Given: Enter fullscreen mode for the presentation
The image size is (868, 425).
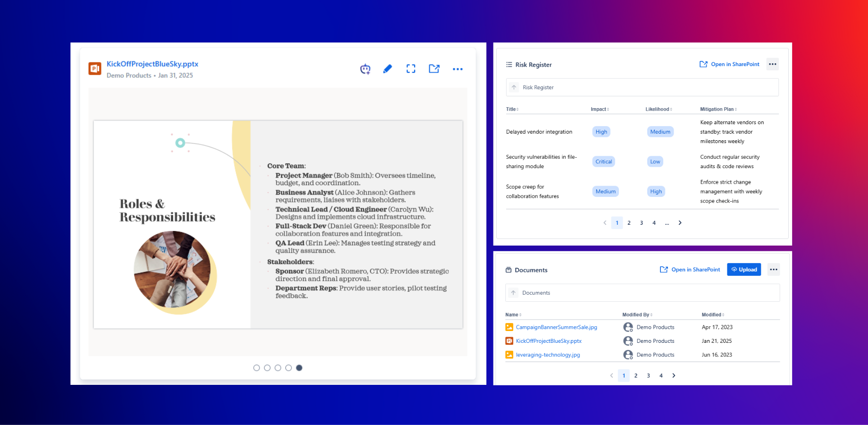Looking at the screenshot, I should tap(410, 69).
